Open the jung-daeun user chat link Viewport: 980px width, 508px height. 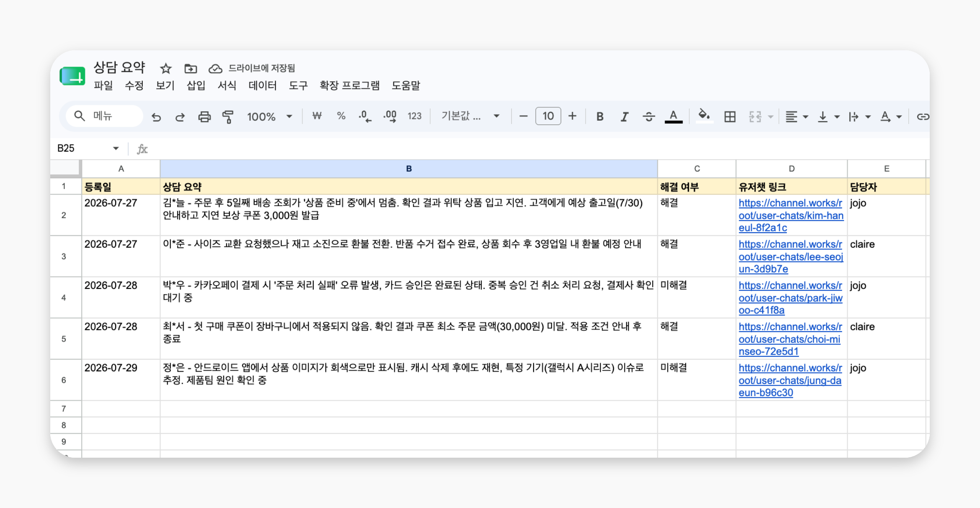tap(790, 380)
